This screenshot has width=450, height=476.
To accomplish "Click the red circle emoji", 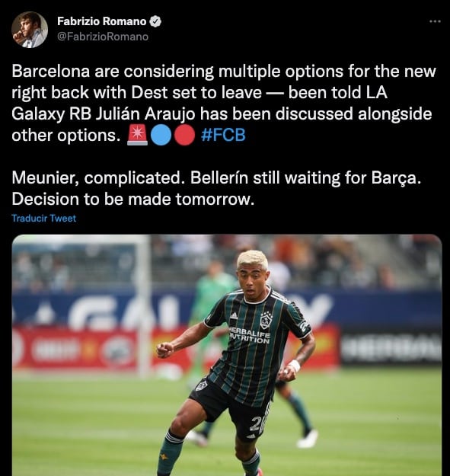I will 184,135.
